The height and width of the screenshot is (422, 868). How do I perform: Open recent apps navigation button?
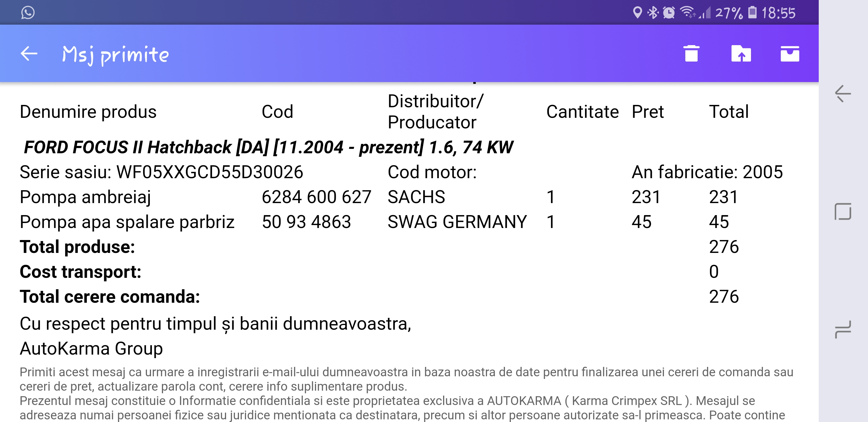843,330
